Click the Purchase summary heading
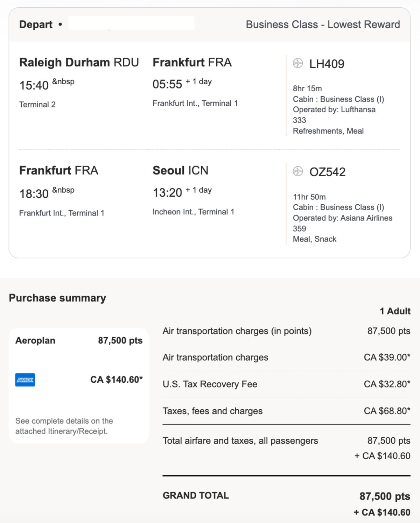The image size is (420, 523). pyautogui.click(x=57, y=298)
